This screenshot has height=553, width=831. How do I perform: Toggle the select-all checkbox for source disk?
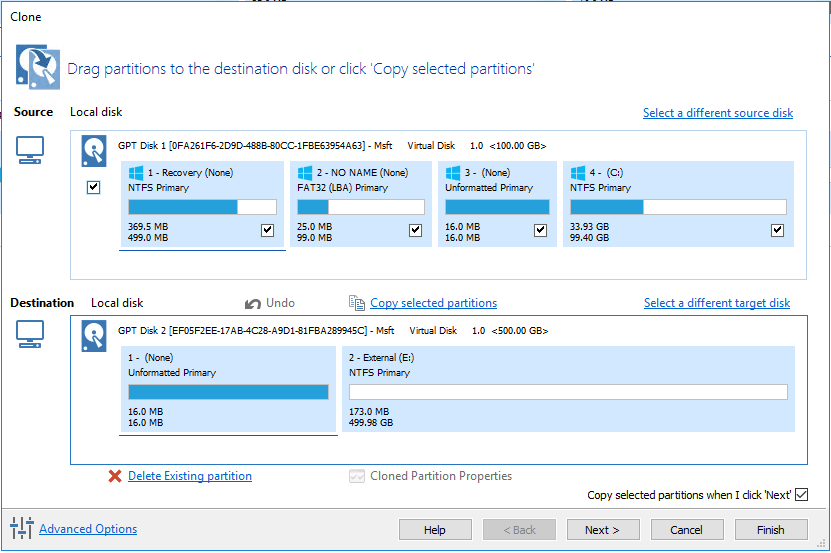(x=94, y=187)
